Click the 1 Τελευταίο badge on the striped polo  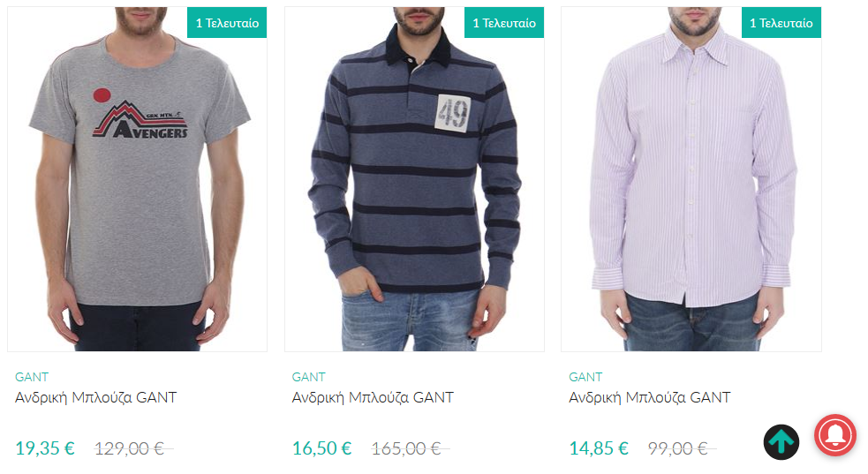(503, 23)
